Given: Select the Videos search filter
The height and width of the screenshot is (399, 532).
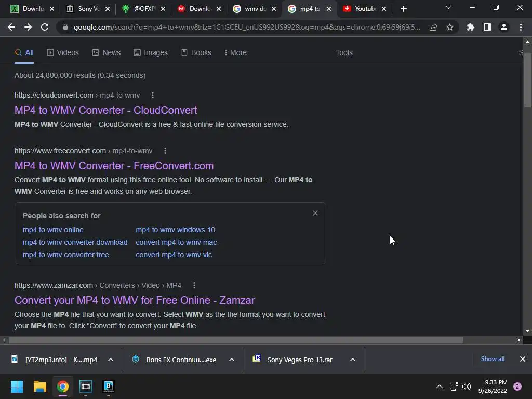Looking at the screenshot, I should [x=63, y=52].
